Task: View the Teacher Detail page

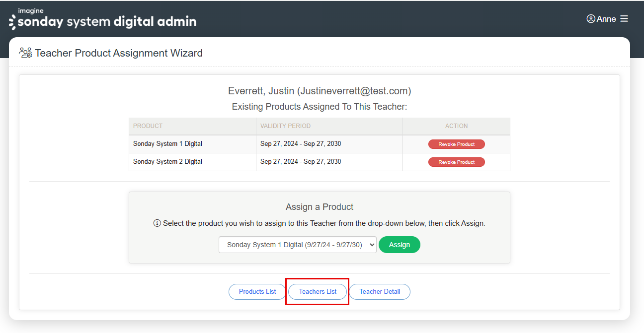Action: coord(380,292)
